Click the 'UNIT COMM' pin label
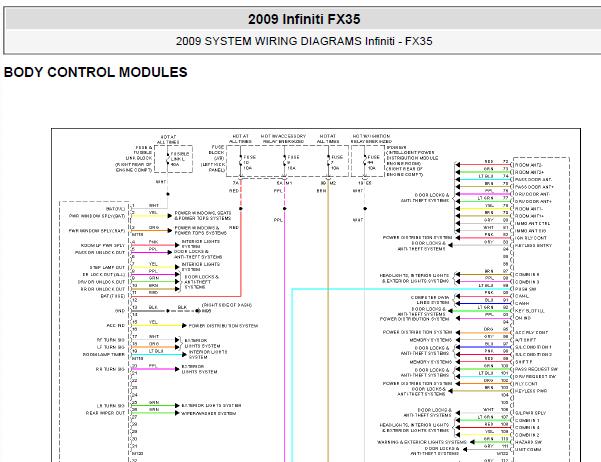The image size is (601, 462). 528,449
